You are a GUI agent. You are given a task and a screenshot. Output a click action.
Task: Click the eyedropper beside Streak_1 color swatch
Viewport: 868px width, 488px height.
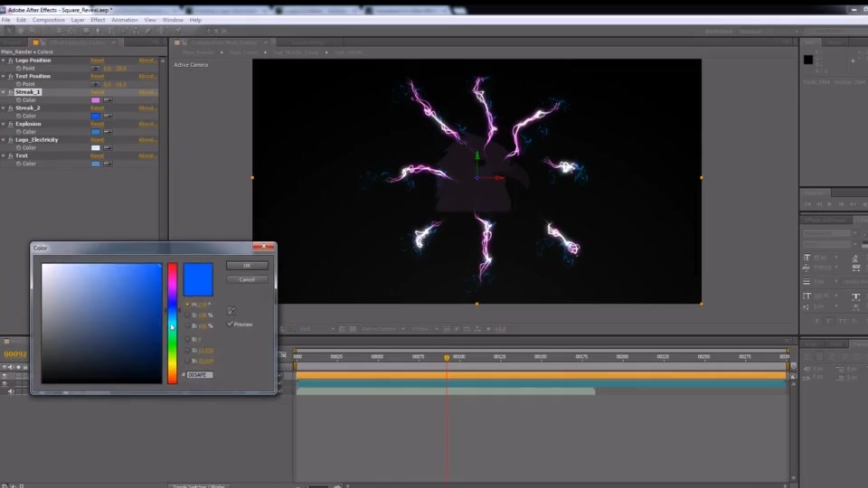click(108, 100)
